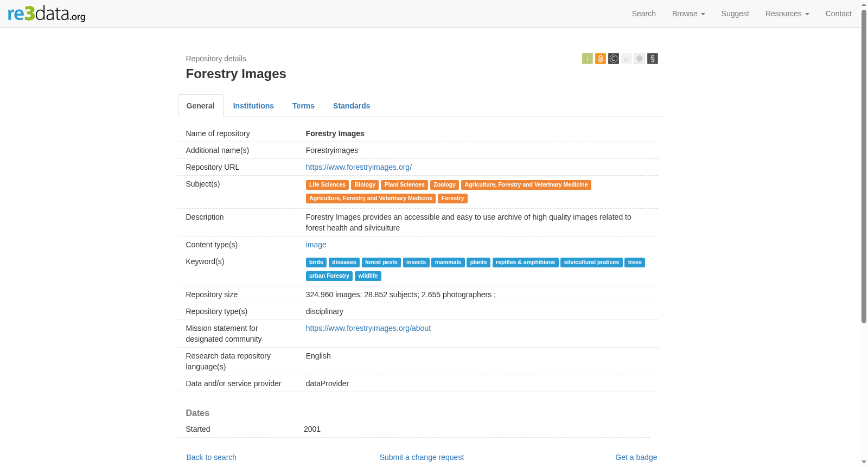This screenshot has width=868, height=467.
Task: Click the vertical page scrollbar thumb
Action: pyautogui.click(x=864, y=166)
